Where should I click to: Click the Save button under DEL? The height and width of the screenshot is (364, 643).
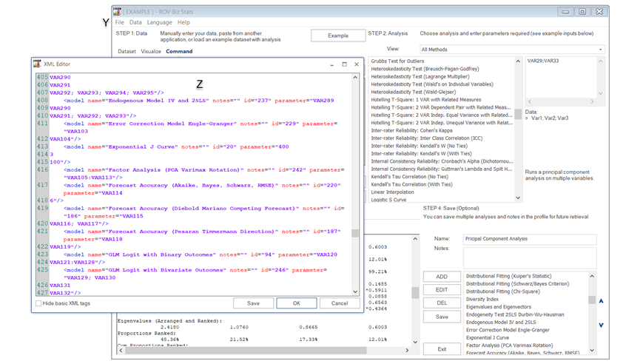[442, 317]
